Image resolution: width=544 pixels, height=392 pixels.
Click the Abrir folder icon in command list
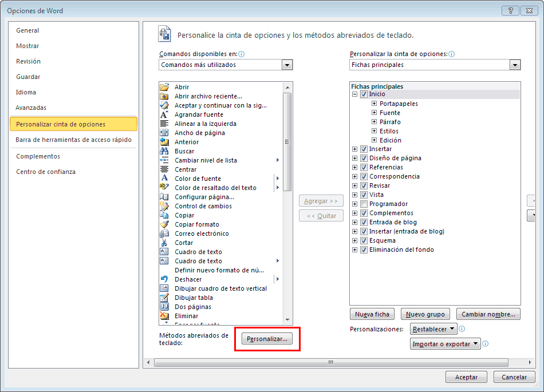[164, 87]
